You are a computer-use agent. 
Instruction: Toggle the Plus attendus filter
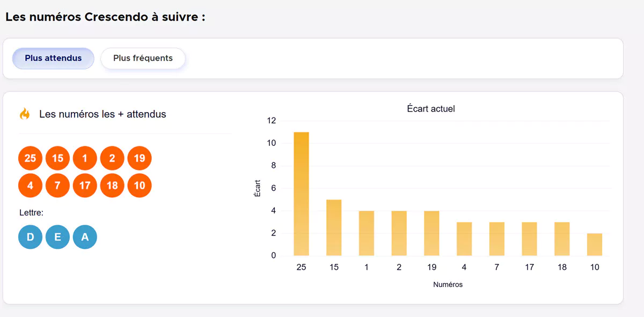pos(53,58)
